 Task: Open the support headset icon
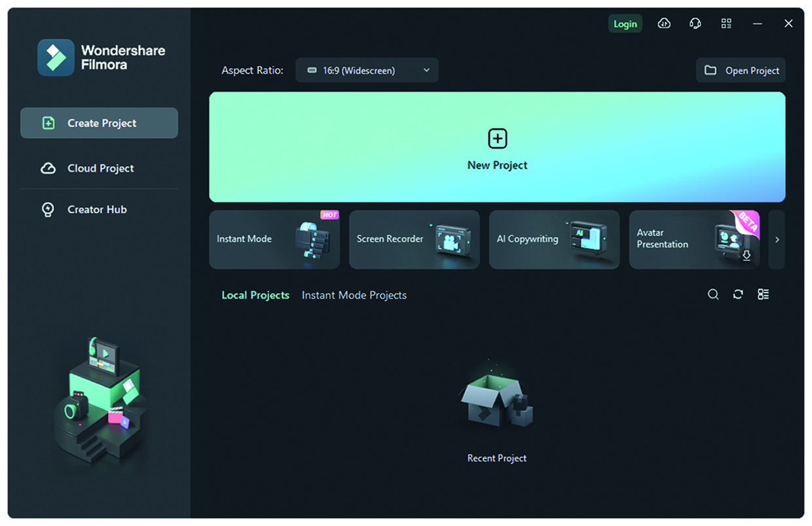click(x=695, y=24)
